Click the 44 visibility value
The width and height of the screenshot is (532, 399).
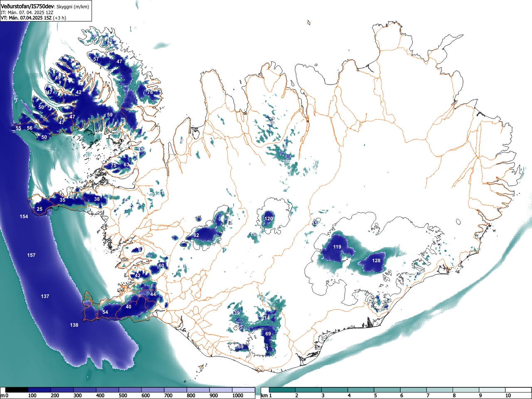point(153,294)
